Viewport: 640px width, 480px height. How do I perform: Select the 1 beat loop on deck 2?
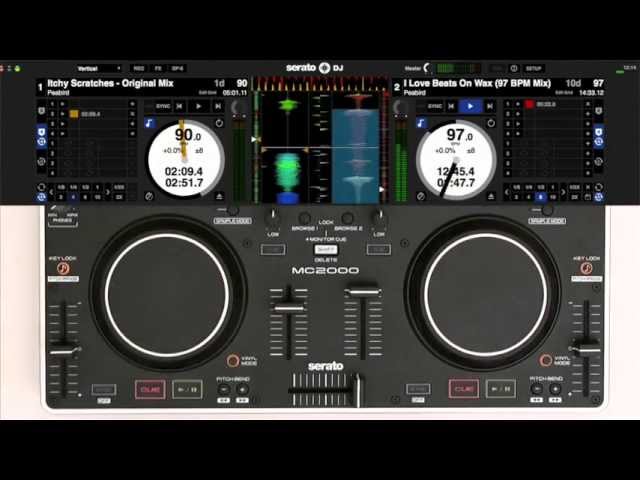pos(553,187)
